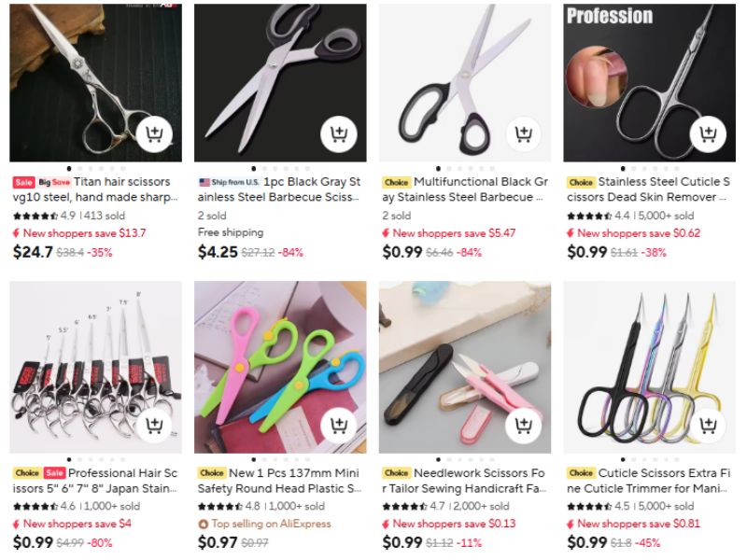This screenshot has height=560, width=747.
Task: Open Cuticle Scissors Extra Fine Trimmer title
Action: [x=649, y=481]
